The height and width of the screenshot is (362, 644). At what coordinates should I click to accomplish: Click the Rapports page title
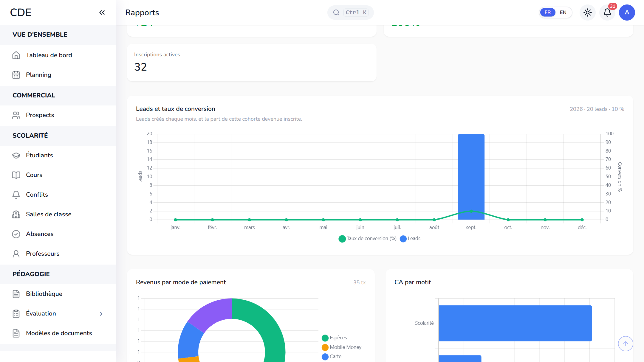pos(142,13)
